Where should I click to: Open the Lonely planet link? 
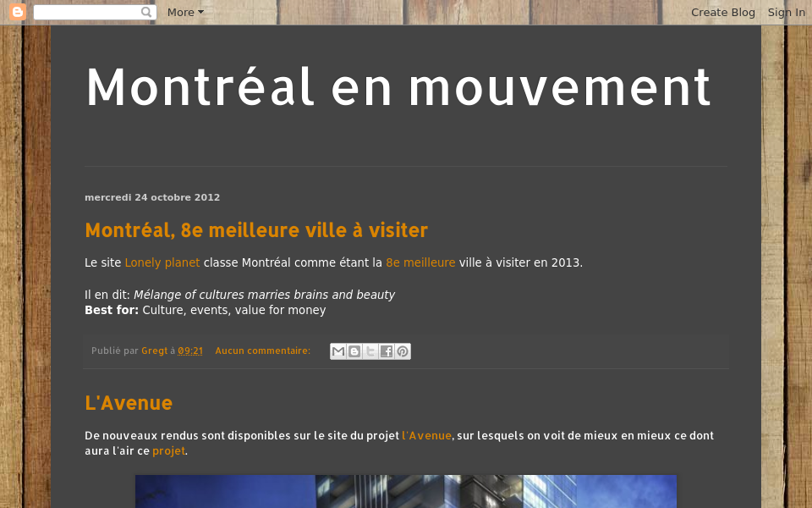[x=162, y=262]
